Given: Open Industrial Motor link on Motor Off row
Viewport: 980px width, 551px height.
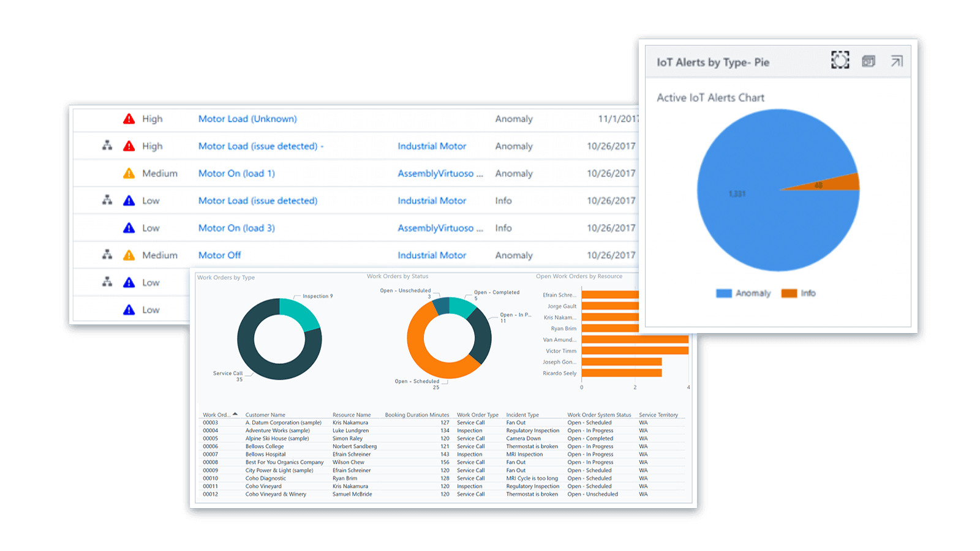Looking at the screenshot, I should (432, 255).
